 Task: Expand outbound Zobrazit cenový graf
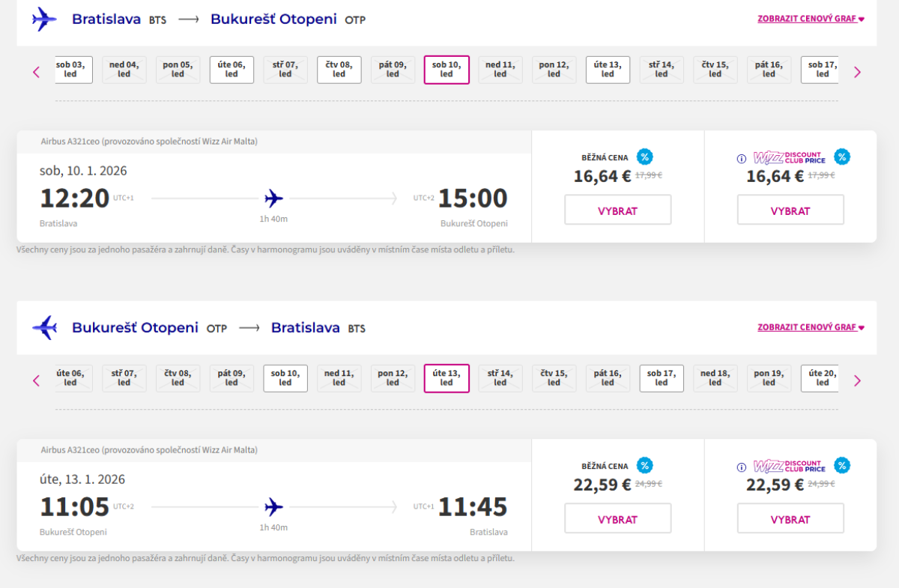[x=811, y=19]
